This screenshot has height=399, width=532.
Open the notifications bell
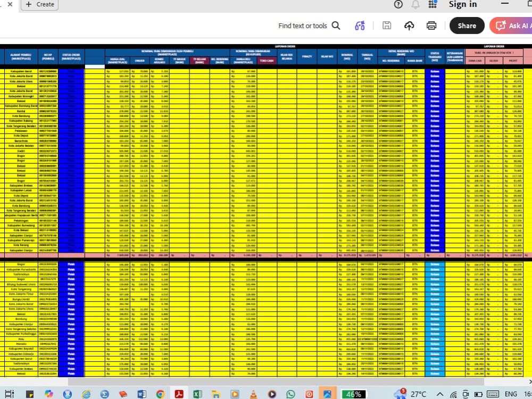pos(415,4)
